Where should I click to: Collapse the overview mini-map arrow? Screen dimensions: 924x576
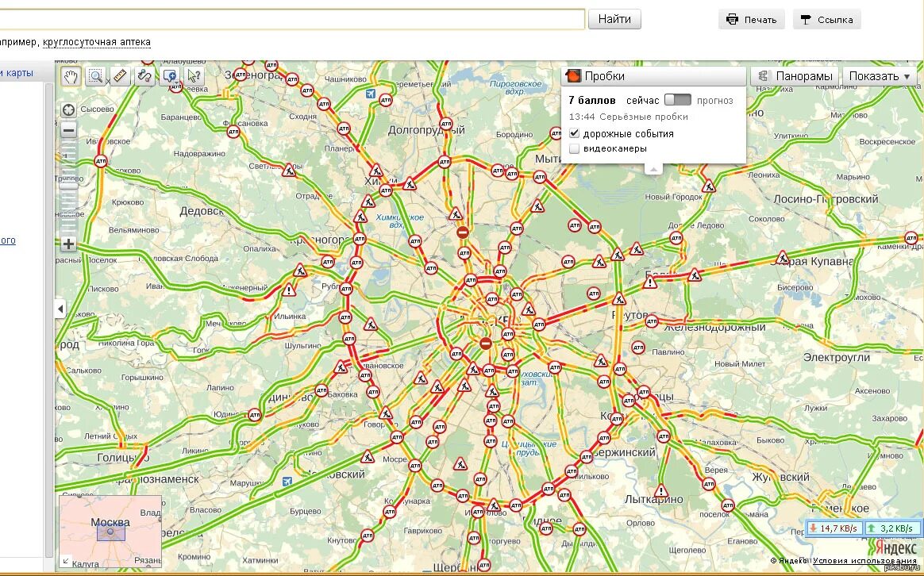click(x=65, y=561)
